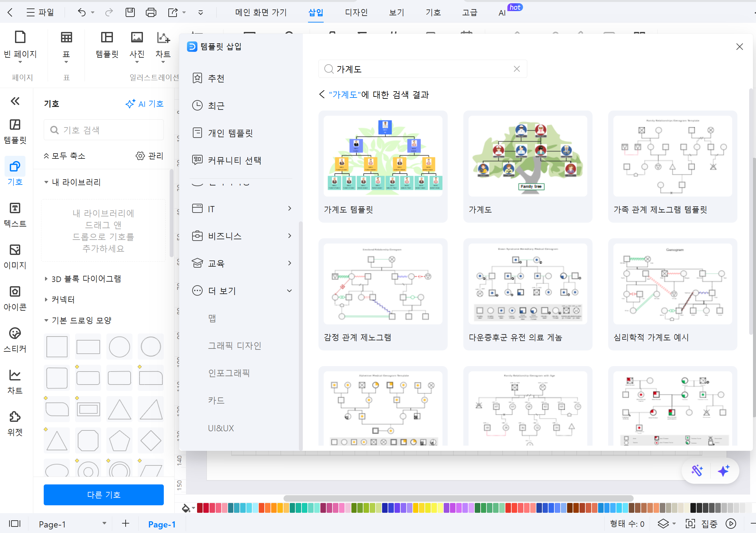Collapse the 내 라이브러리 section
The height and width of the screenshot is (533, 756).
[x=46, y=182]
